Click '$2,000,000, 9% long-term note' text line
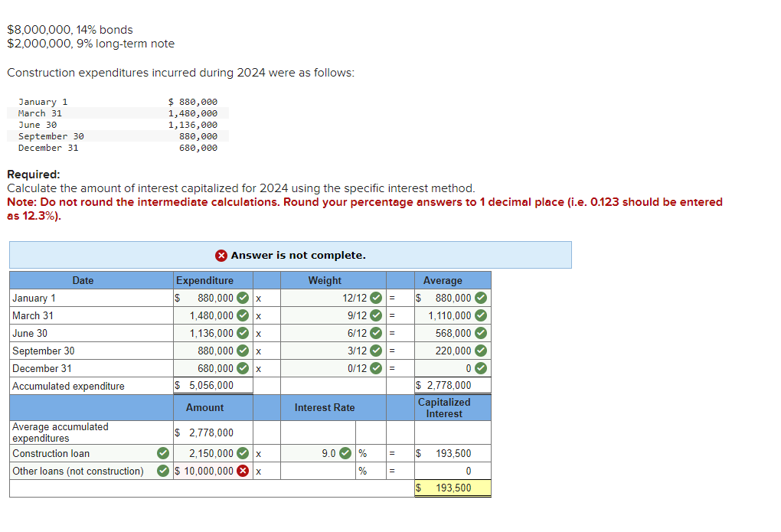781x532 pixels. pyautogui.click(x=90, y=44)
